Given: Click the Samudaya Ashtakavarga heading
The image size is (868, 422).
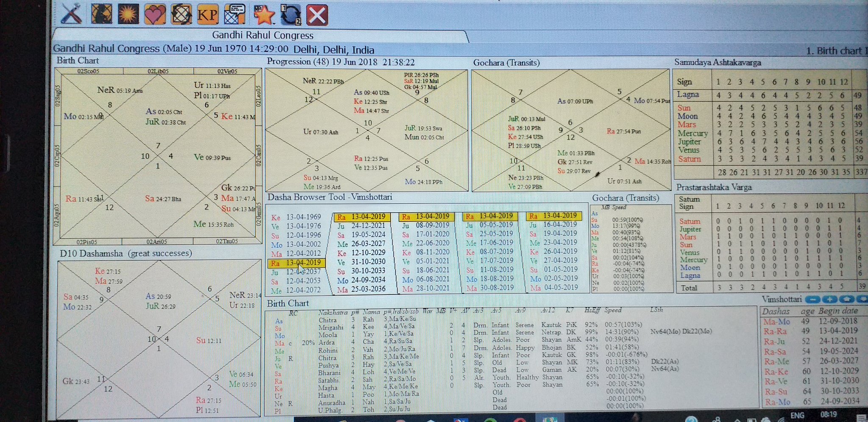Looking at the screenshot, I should [718, 63].
